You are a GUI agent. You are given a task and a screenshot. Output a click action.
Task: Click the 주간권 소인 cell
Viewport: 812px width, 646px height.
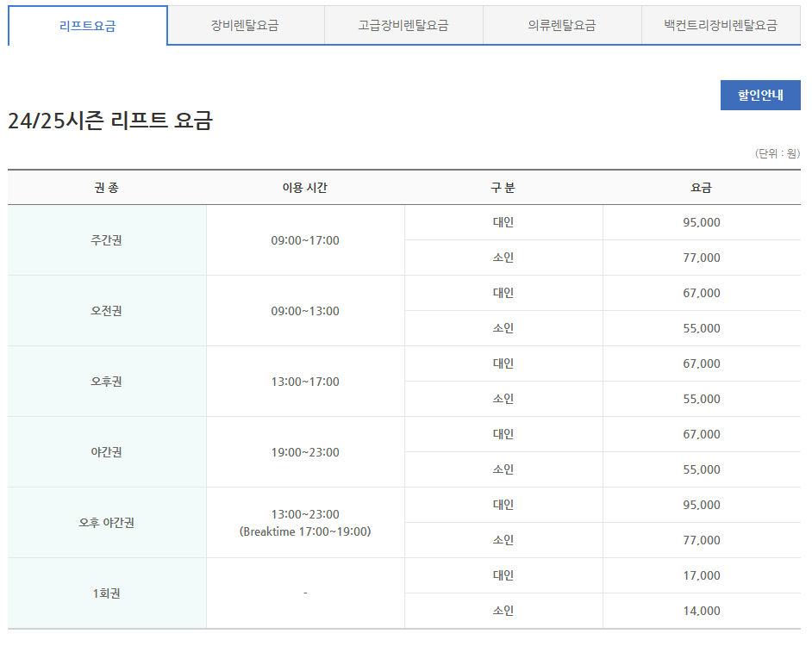(503, 258)
